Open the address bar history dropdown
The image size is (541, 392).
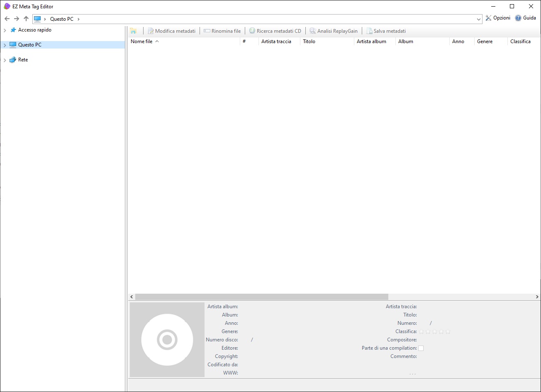(479, 19)
